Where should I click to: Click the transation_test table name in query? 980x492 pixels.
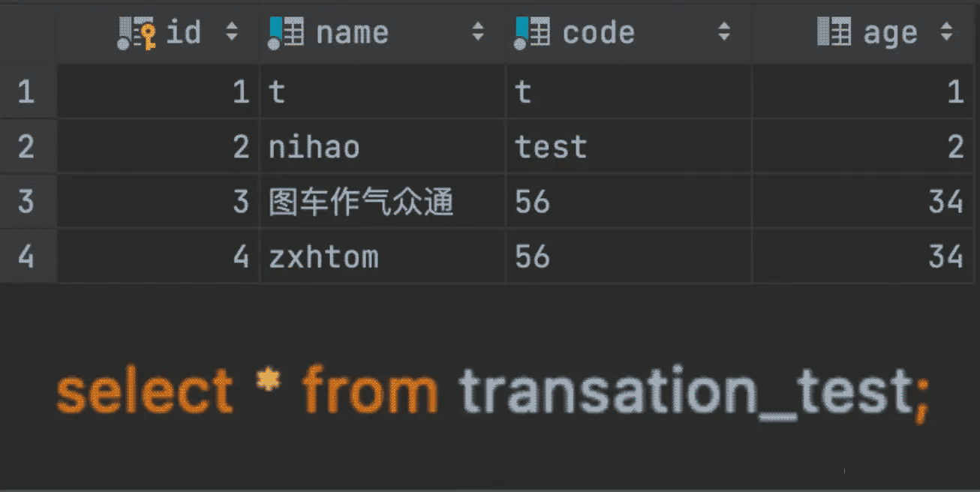tap(686, 391)
